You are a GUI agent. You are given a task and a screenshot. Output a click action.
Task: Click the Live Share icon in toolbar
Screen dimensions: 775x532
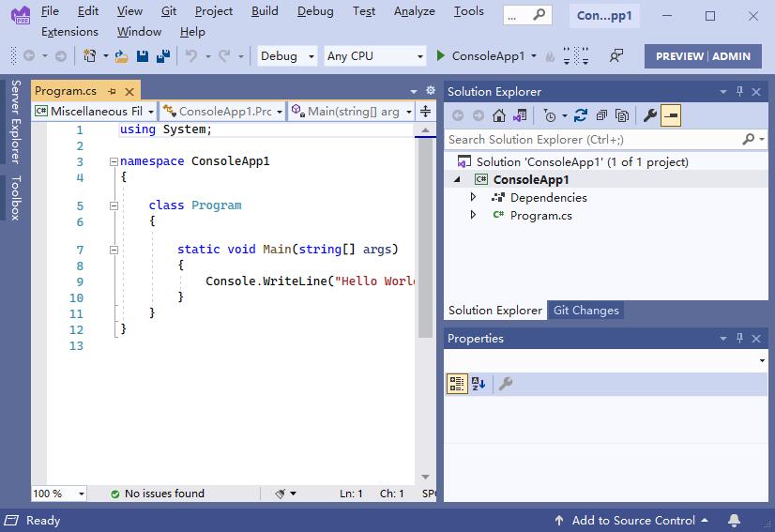pos(615,56)
